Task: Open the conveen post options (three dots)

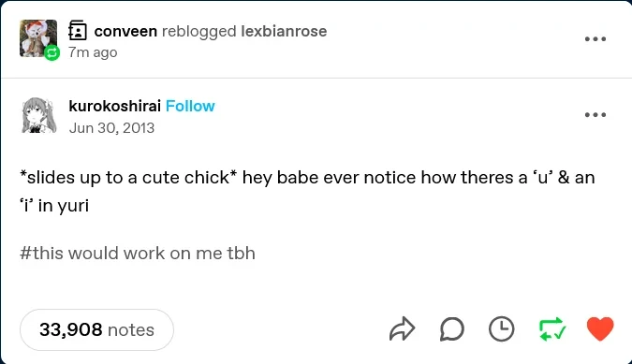Action: click(x=595, y=39)
